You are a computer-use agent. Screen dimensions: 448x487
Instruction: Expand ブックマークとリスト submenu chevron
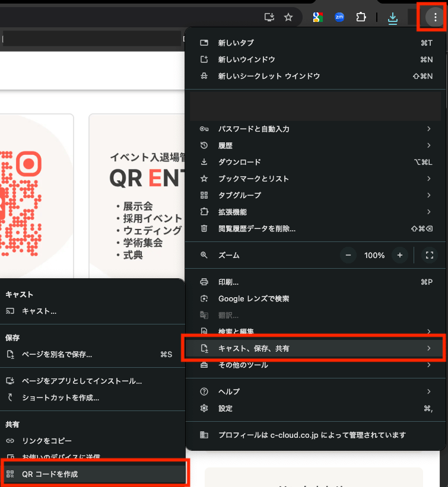point(429,179)
